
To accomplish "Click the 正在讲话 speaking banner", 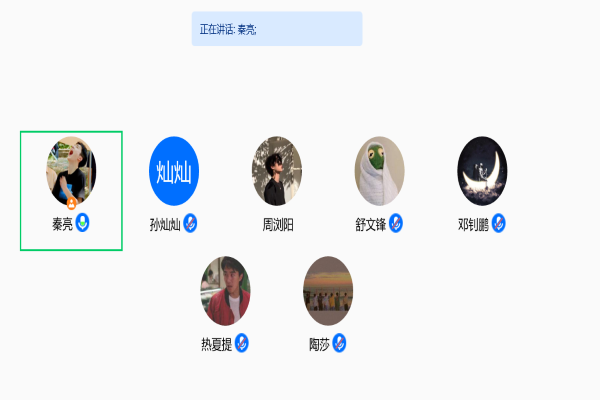I will [x=277, y=29].
